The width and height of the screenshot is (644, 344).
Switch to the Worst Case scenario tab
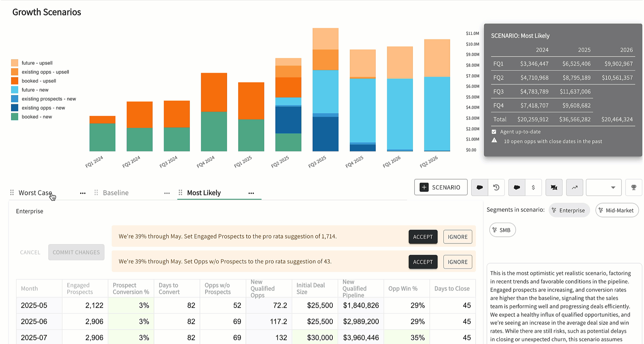coord(35,193)
